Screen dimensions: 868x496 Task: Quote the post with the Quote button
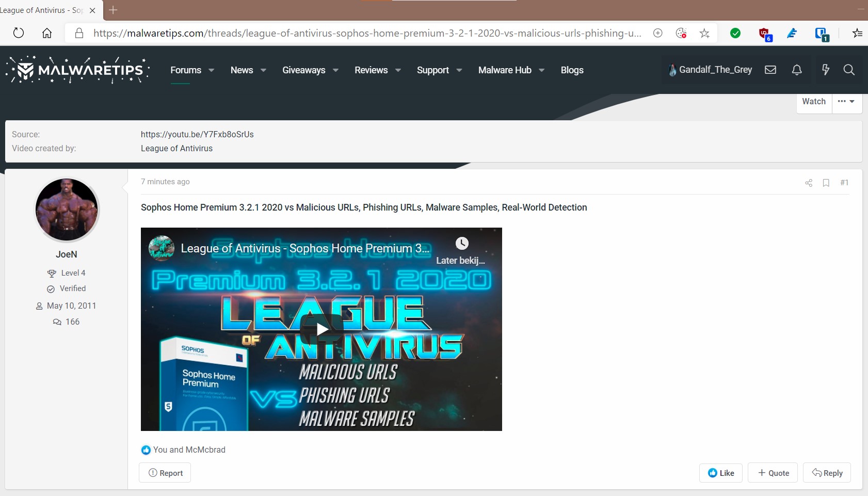(774, 473)
